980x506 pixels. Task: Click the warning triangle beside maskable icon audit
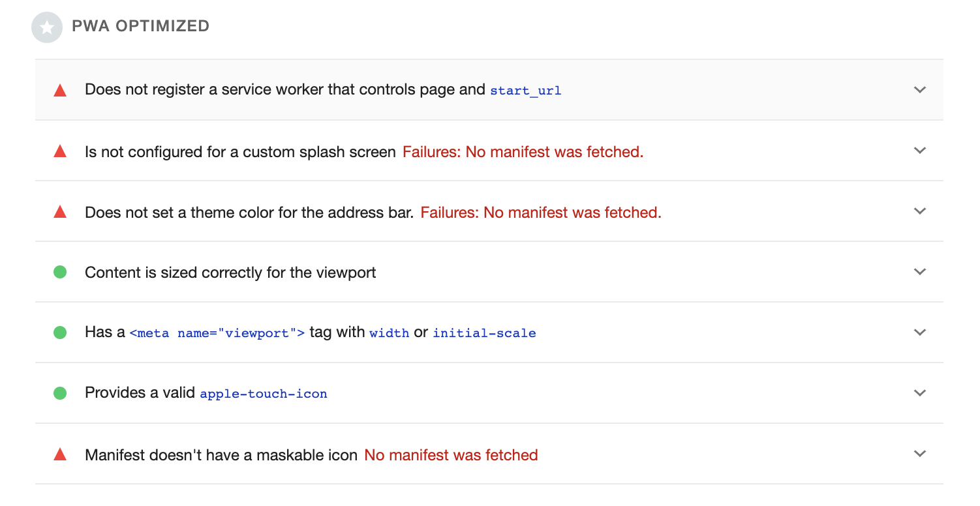point(59,454)
